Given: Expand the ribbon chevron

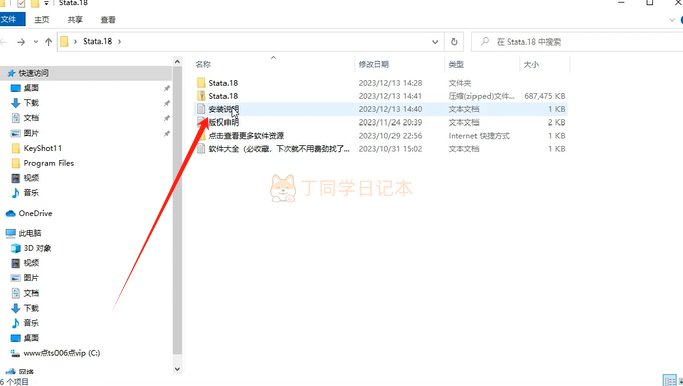Looking at the screenshot, I should tap(671, 20).
